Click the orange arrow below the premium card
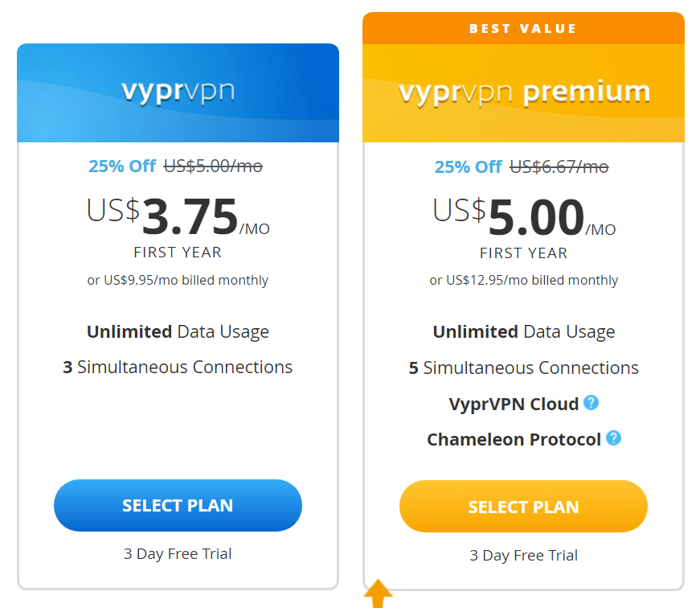 379,596
